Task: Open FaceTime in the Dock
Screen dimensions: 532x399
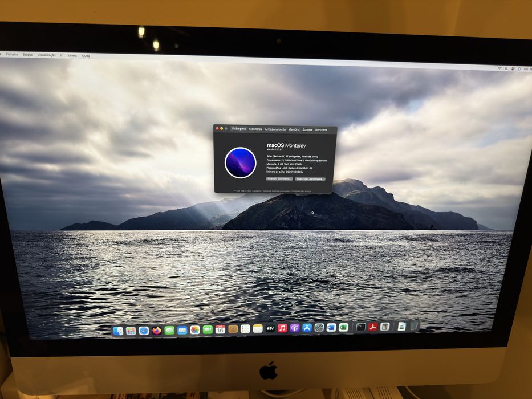Action: (208, 329)
